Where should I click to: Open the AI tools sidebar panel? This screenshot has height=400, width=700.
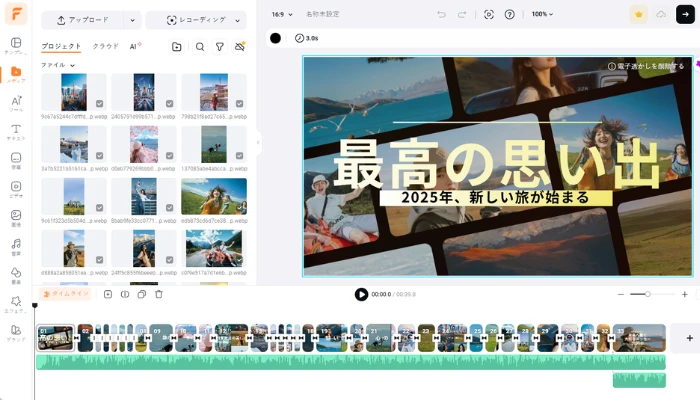(16, 103)
